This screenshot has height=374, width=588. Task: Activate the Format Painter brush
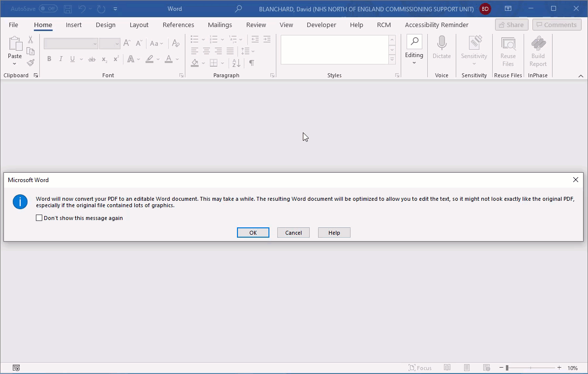(31, 62)
